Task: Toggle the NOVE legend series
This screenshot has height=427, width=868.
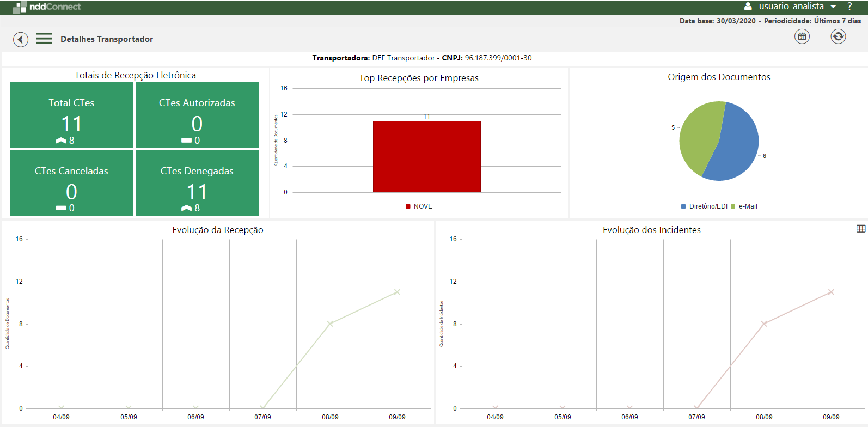Action: click(x=419, y=206)
